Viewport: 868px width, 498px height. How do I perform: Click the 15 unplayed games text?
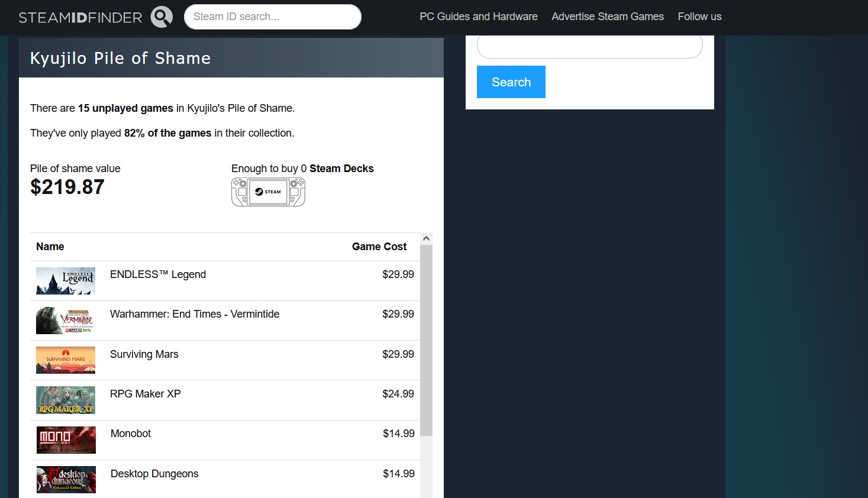(125, 108)
